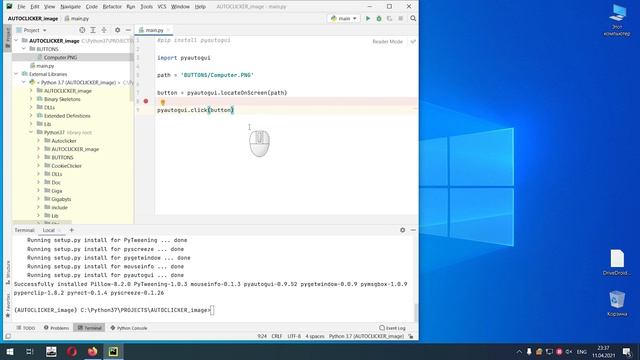Click the lock icon in the status bar
The height and width of the screenshot is (360, 640).
[411, 336]
